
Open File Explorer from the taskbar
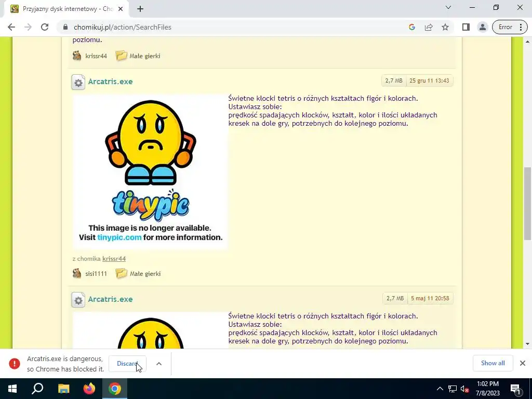pyautogui.click(x=63, y=389)
